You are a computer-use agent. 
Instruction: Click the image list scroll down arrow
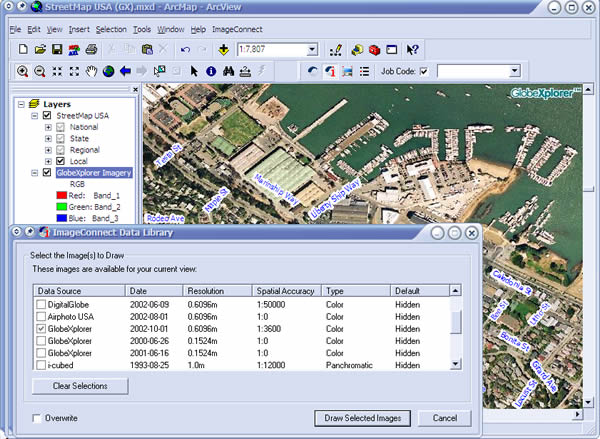pos(455,364)
